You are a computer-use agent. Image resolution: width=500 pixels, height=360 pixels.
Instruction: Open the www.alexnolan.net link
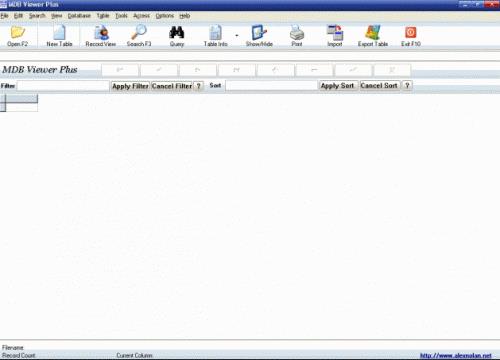coord(455,355)
